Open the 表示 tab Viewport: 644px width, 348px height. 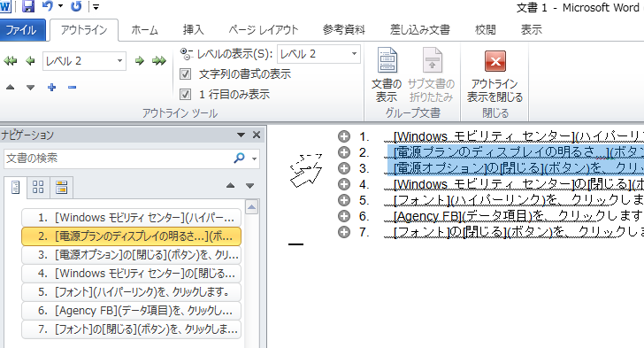click(532, 30)
